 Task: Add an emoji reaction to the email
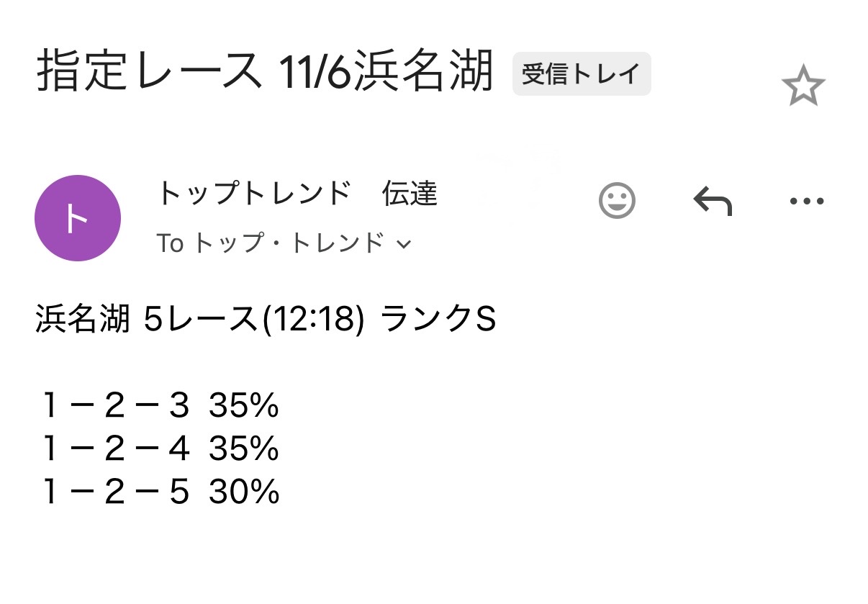pyautogui.click(x=617, y=201)
